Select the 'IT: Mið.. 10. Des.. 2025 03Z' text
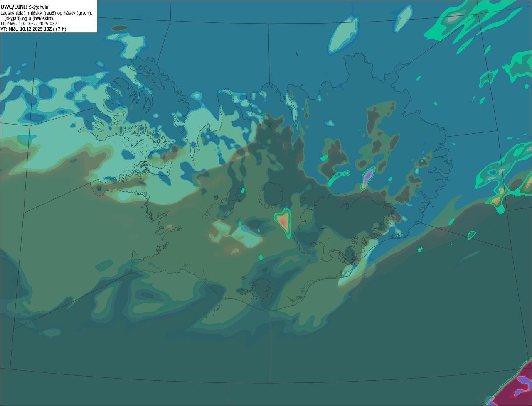This screenshot has height=406, width=532. (29, 24)
